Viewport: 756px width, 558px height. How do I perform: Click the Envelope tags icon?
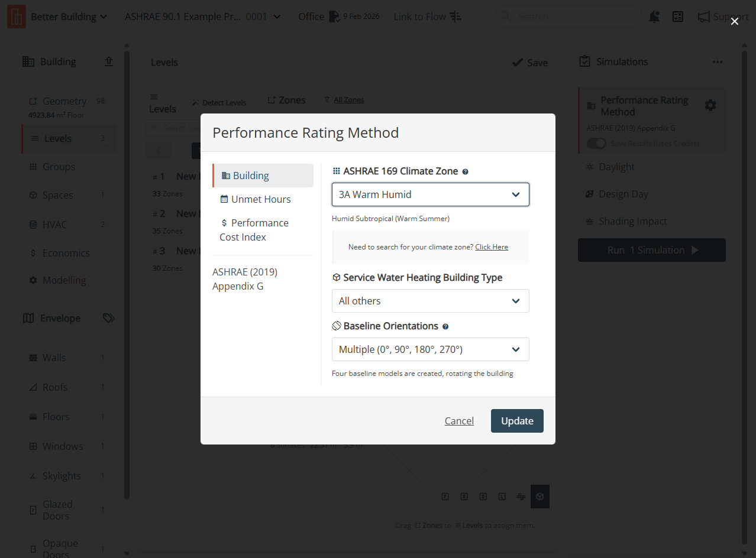108,318
